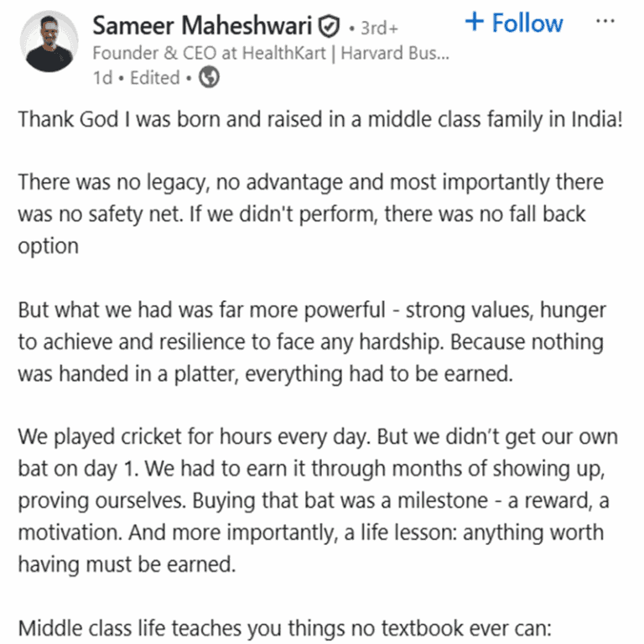Click the There was no legacy paragraph
The width and height of the screenshot is (644, 644).
[311, 214]
